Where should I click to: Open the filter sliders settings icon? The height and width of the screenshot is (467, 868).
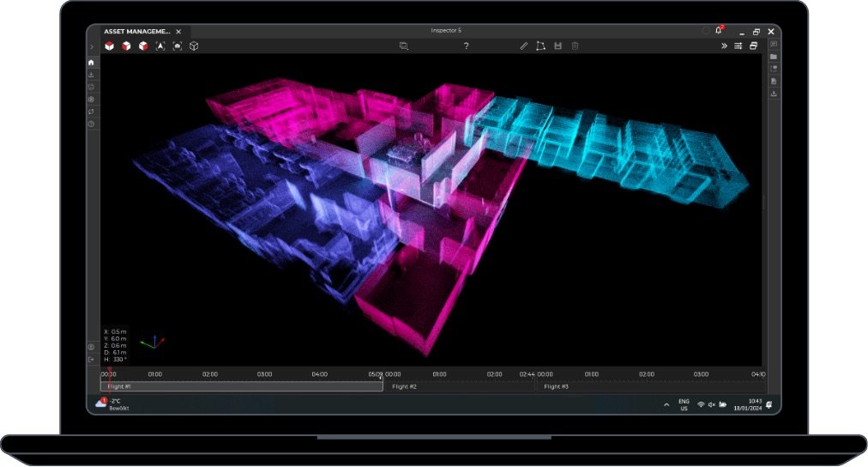point(738,45)
